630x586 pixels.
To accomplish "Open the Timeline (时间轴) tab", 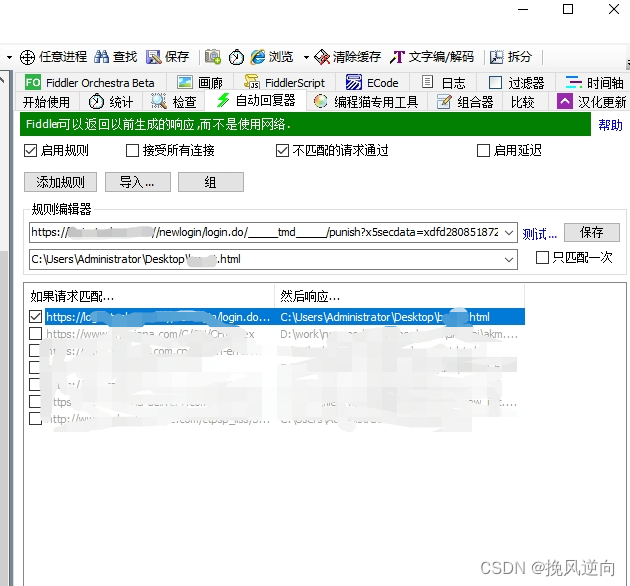I will click(x=594, y=82).
